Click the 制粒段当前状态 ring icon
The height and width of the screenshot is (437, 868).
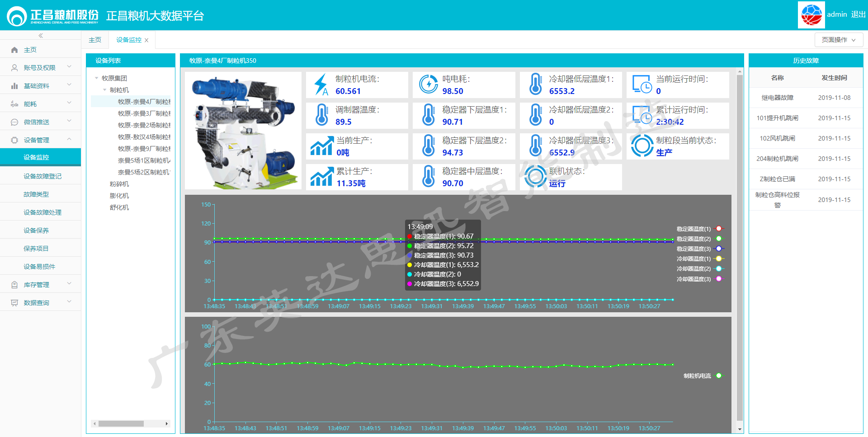[x=642, y=146]
